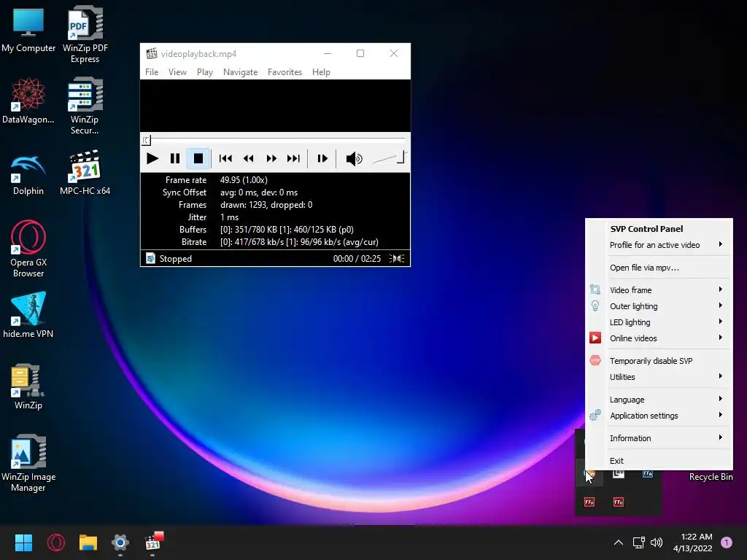Click the first red FFv tray icon
Viewport: 747px width, 560px height.
(589, 502)
